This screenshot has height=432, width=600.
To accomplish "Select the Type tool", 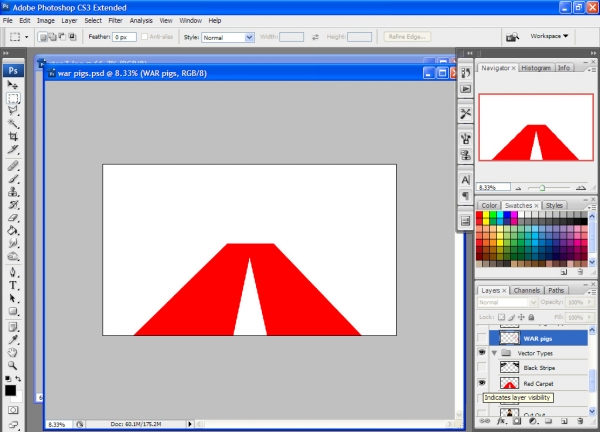I will pyautogui.click(x=13, y=285).
